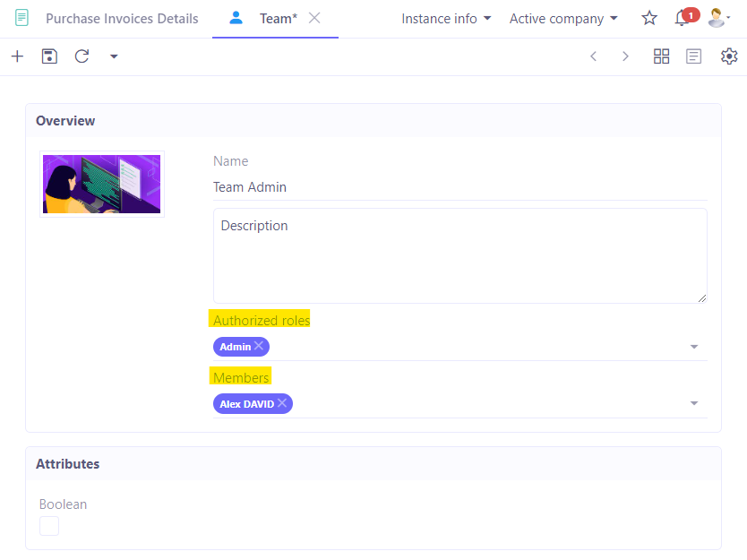Remove Alex DAVID from Members
Viewport: 747px width, 560px height.
[x=283, y=403]
